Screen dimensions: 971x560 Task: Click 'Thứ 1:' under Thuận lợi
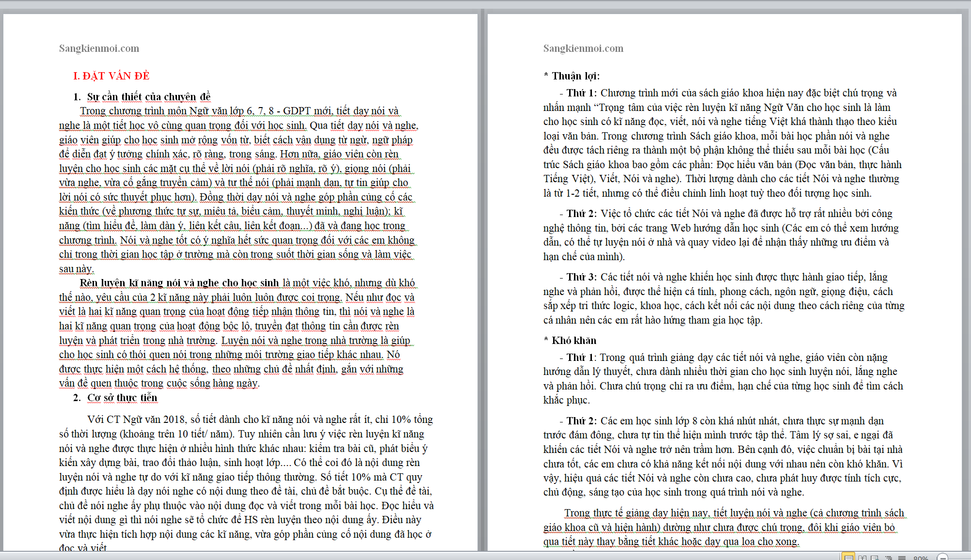pos(582,93)
